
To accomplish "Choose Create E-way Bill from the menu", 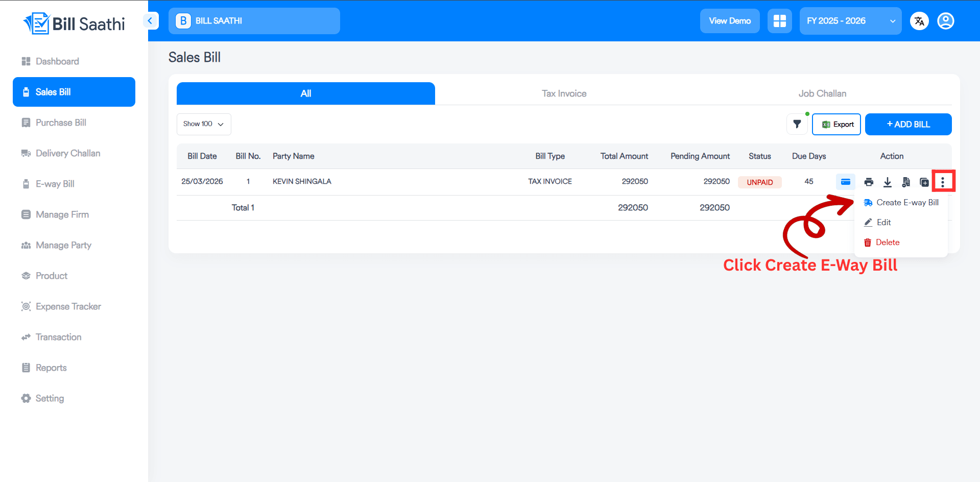I will pyautogui.click(x=901, y=203).
